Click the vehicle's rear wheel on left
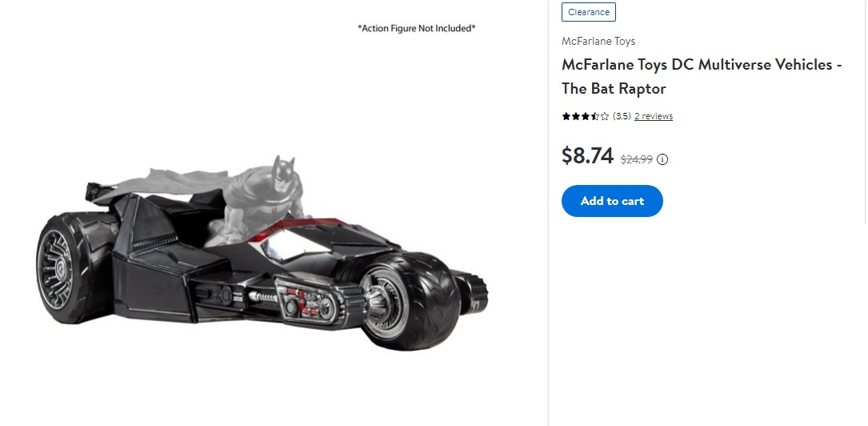 pyautogui.click(x=66, y=269)
